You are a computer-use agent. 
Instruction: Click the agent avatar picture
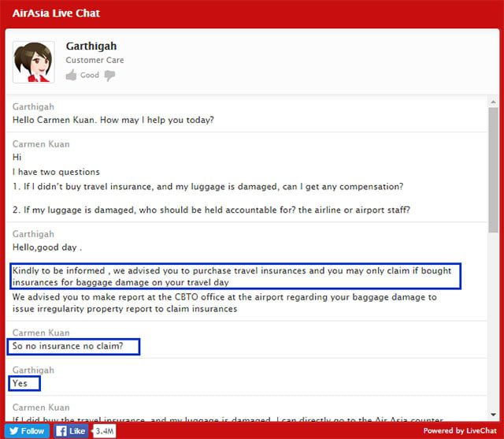coord(33,62)
